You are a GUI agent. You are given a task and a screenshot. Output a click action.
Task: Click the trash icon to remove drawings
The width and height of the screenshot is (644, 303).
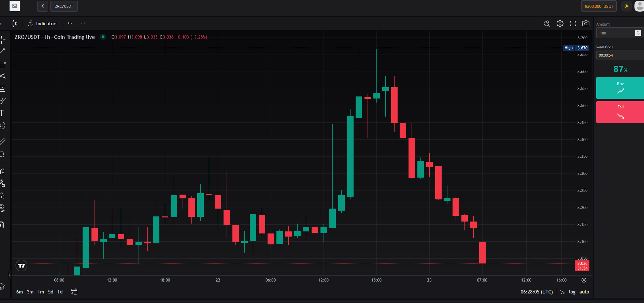click(x=2, y=225)
